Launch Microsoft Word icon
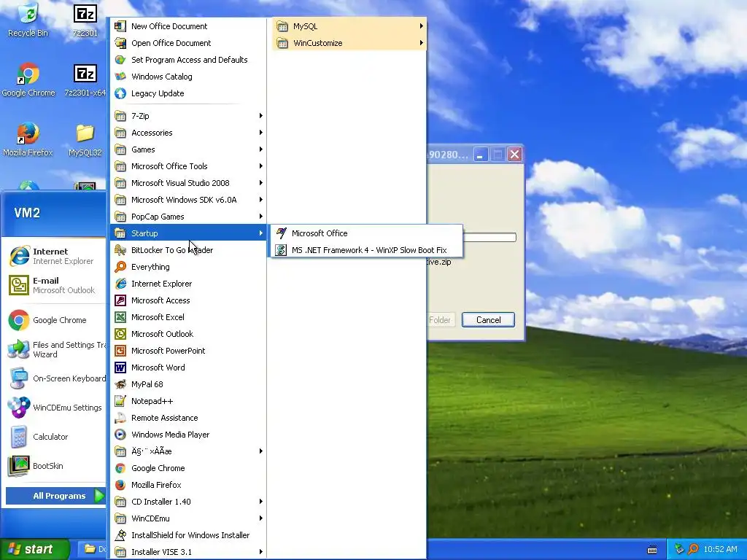This screenshot has height=560, width=747. pyautogui.click(x=120, y=367)
